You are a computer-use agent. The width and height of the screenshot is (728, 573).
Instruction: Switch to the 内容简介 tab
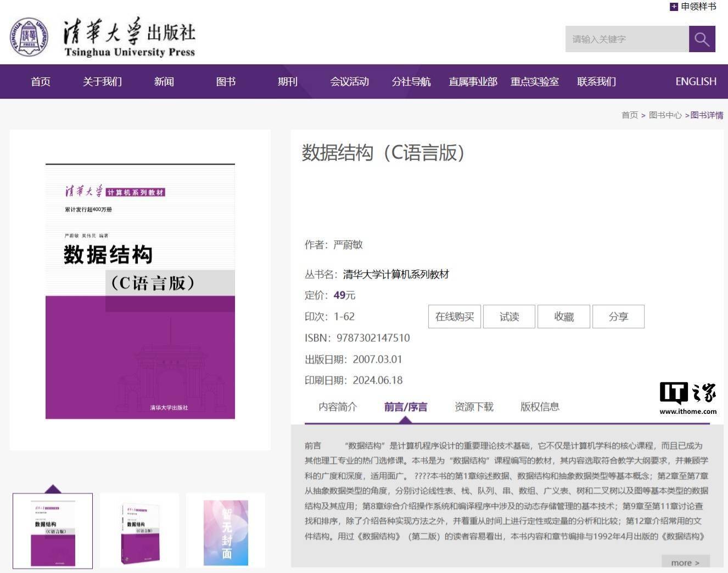pyautogui.click(x=338, y=407)
